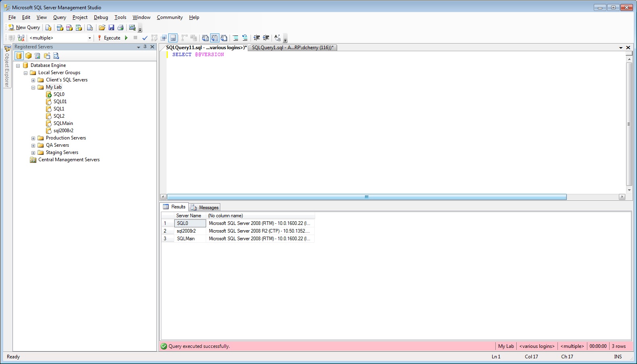Click the Execute button
The width and height of the screenshot is (637, 364).
pos(109,38)
